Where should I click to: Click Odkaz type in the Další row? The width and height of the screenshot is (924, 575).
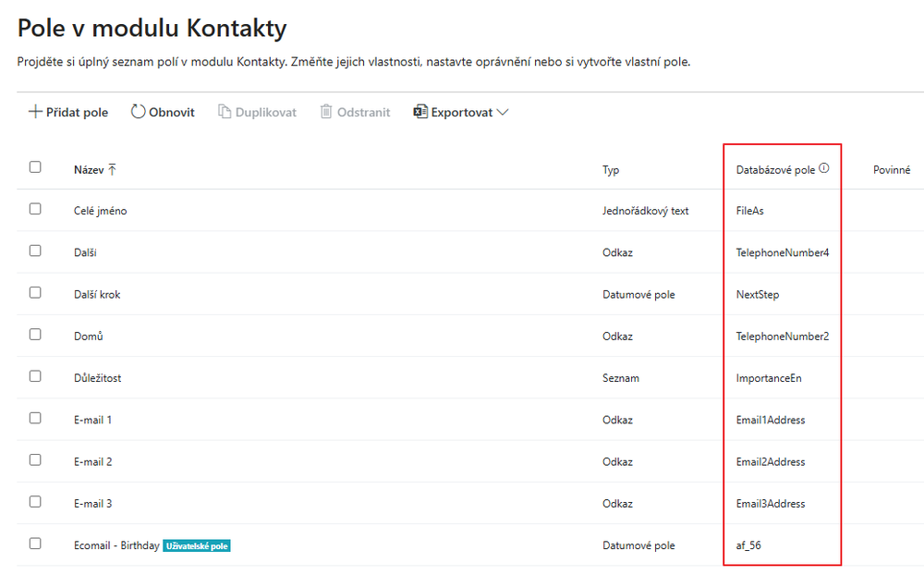click(617, 252)
